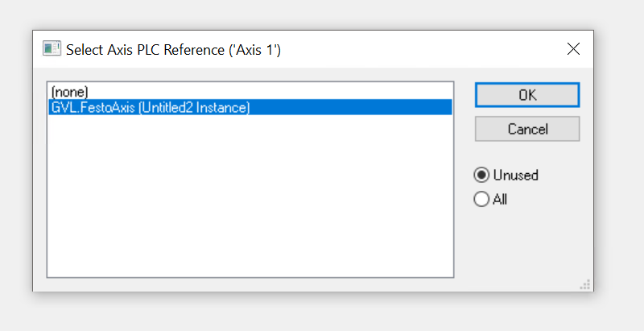This screenshot has width=644, height=331.
Task: Dismiss the dialog via Cancel button
Action: (527, 129)
